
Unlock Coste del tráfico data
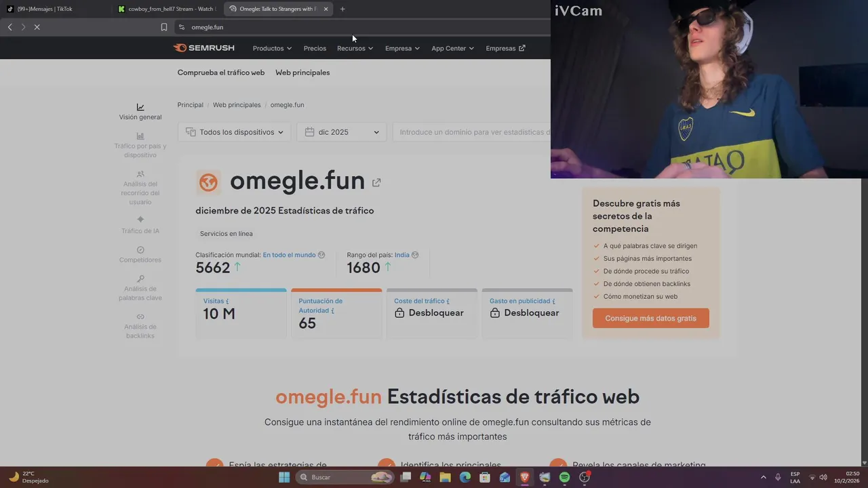click(429, 313)
